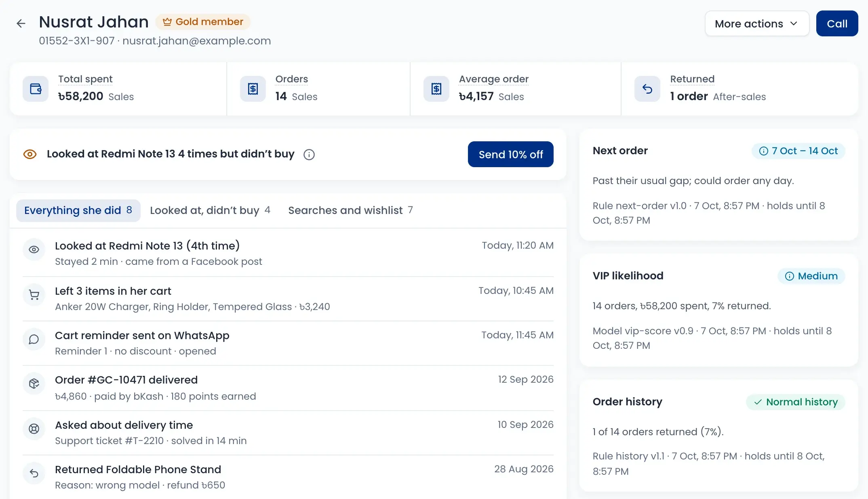Viewport: 868px width, 499px height.
Task: Select the Everything she did tab
Action: pos(78,210)
